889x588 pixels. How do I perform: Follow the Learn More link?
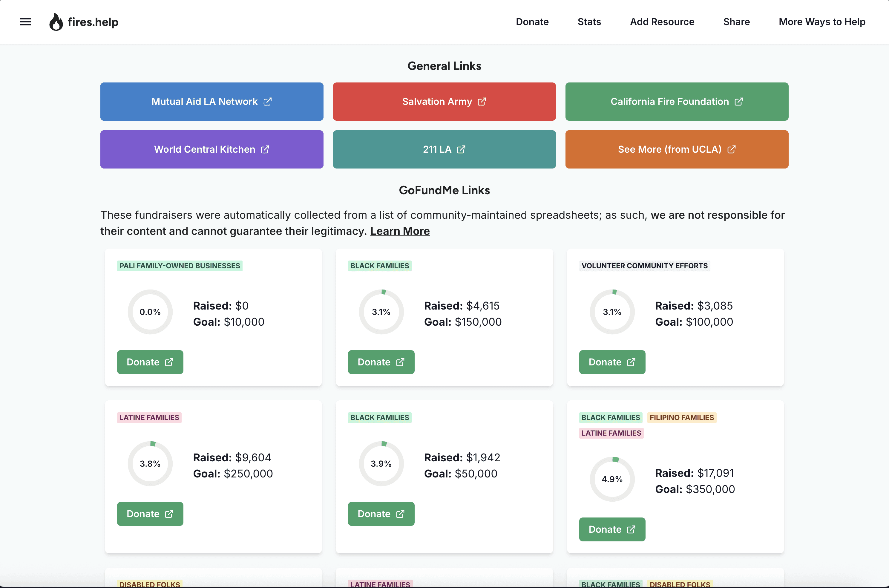400,231
